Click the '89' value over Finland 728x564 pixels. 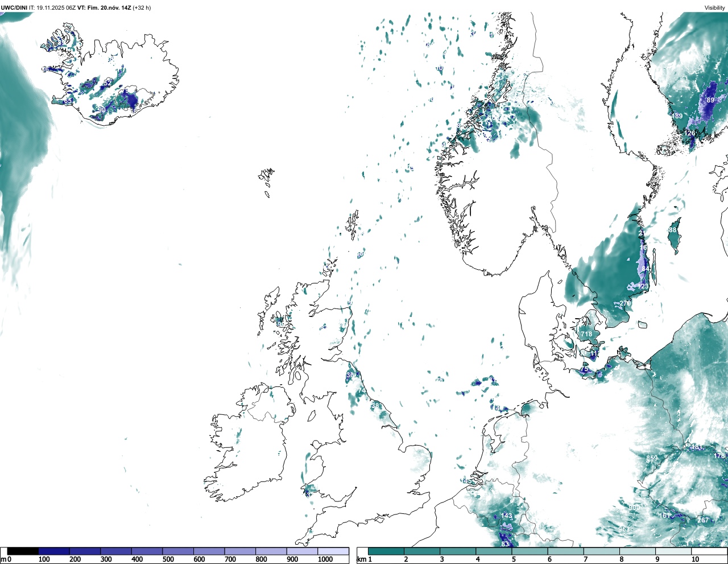[x=710, y=100]
